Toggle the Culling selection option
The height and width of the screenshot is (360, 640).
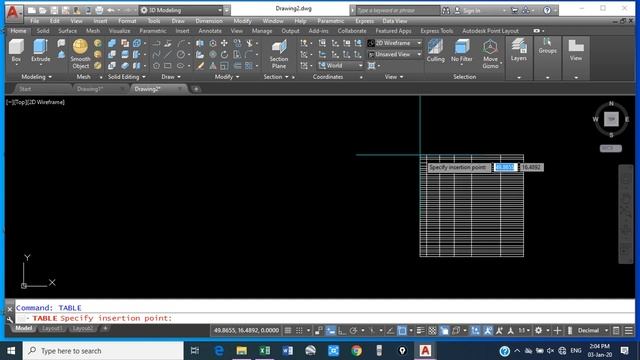436,50
